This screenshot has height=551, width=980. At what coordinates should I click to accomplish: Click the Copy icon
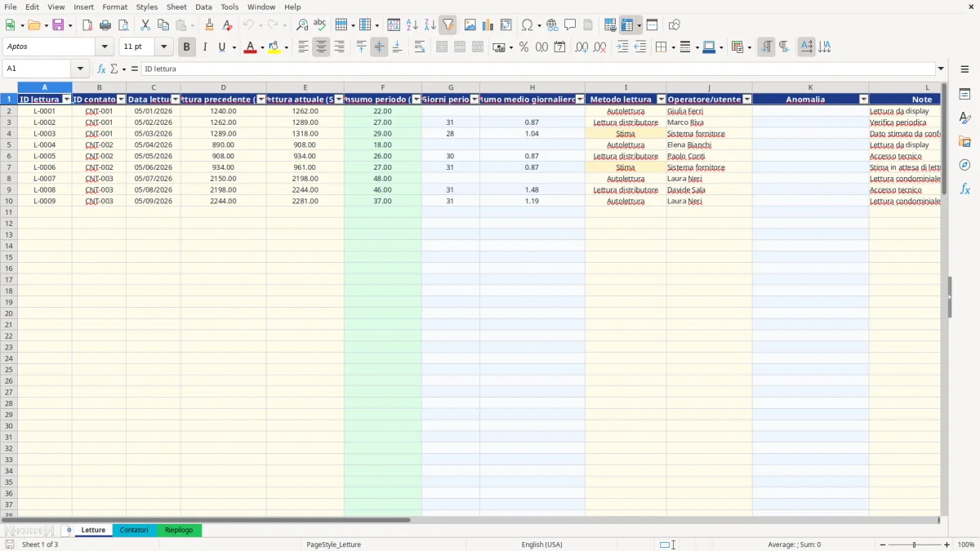tap(163, 25)
